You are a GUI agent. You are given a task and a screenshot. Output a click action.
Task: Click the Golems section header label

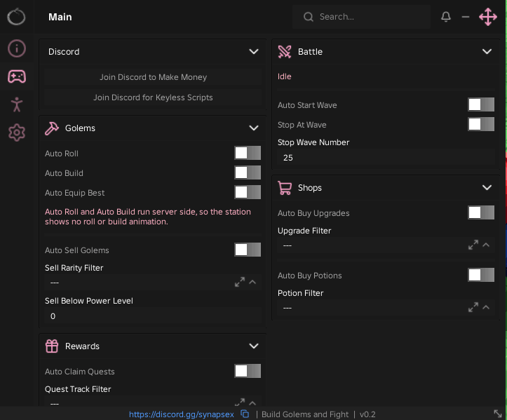click(80, 128)
